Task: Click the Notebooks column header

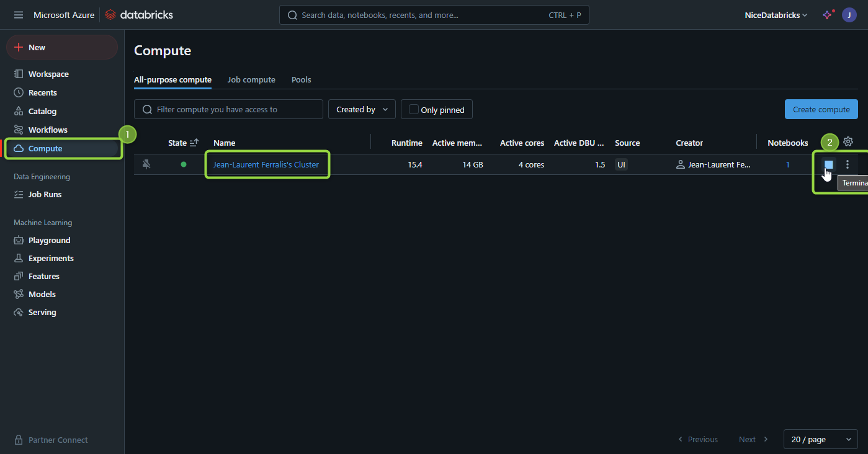Action: point(788,143)
